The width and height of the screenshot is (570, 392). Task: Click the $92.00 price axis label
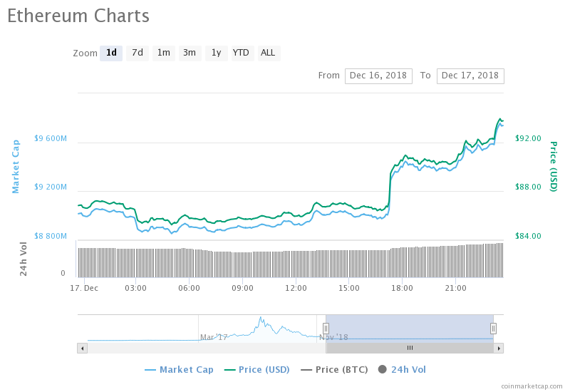point(528,138)
